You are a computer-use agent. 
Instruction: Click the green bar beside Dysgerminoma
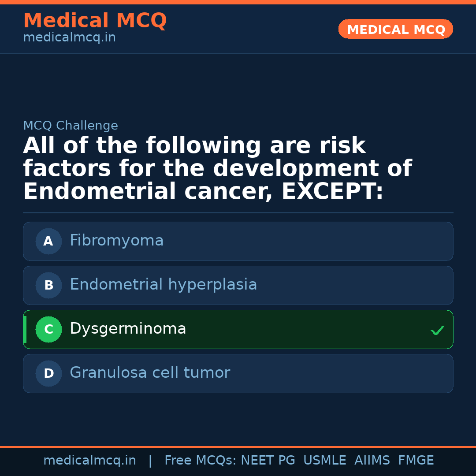(25, 329)
